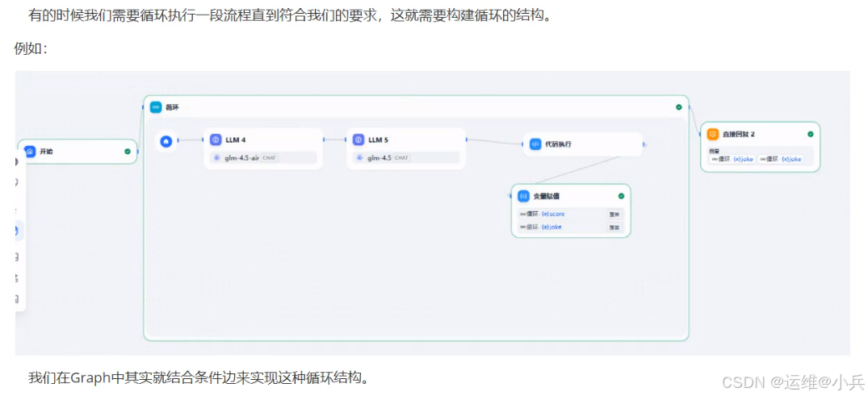Select the 循环 container title
Screen dimensions: 868x396
[x=172, y=107]
